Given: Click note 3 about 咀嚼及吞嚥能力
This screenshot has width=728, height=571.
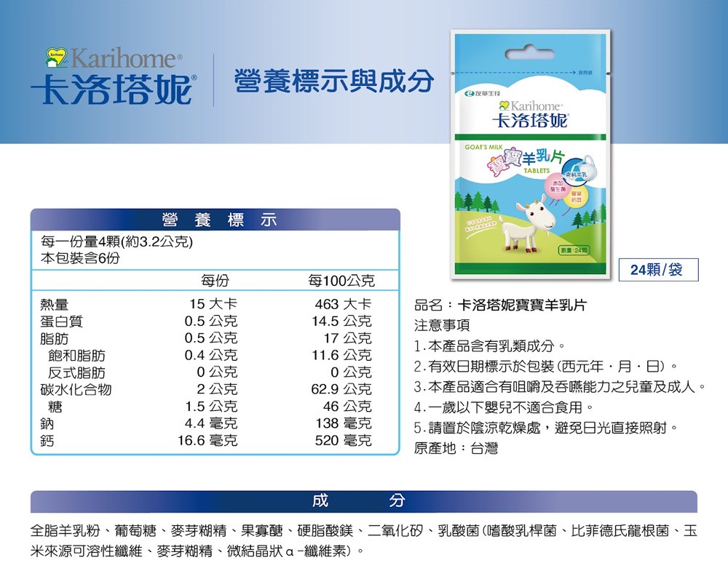Looking at the screenshot, I should coord(560,386).
